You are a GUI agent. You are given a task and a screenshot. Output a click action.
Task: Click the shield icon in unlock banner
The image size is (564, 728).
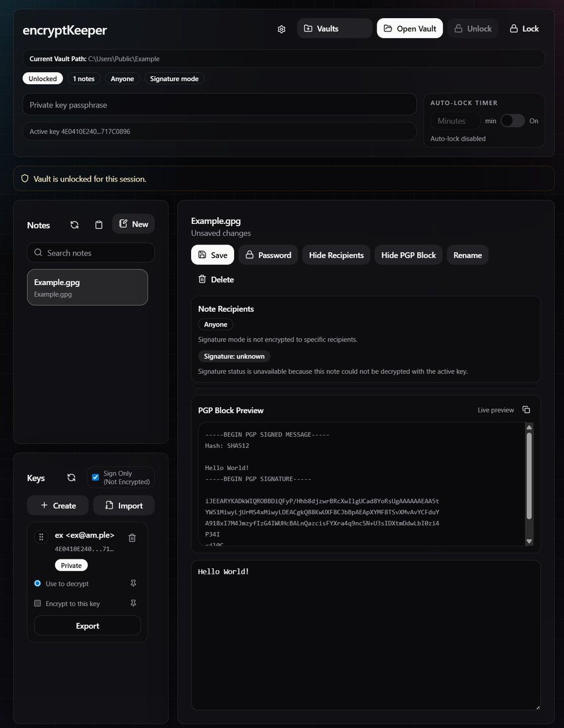(x=25, y=179)
